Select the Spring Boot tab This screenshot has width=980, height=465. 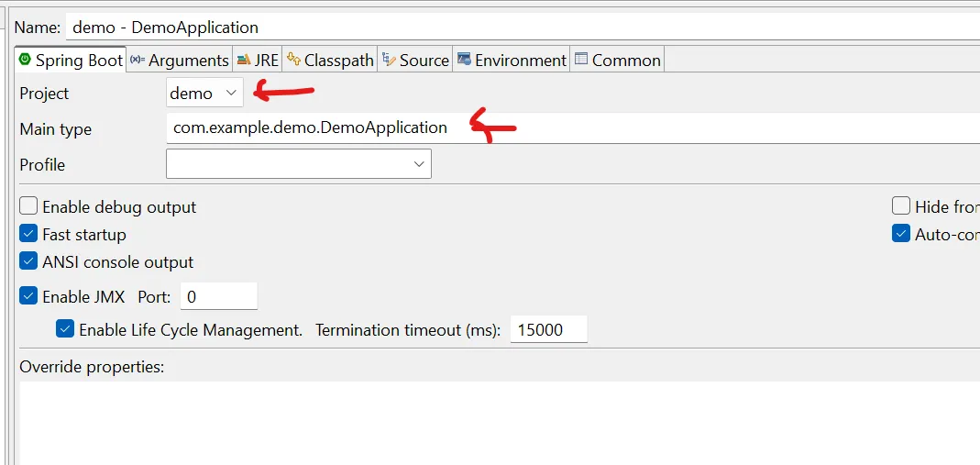coord(71,60)
